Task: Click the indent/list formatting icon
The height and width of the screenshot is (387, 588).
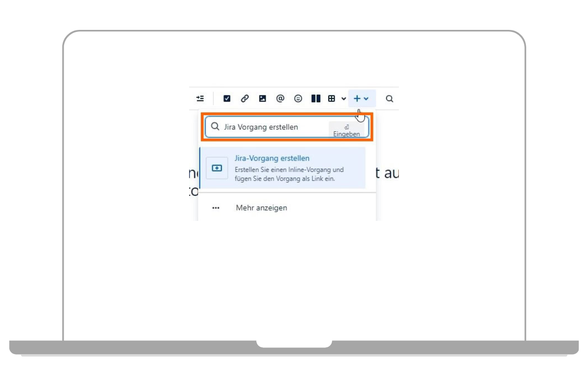Action: coord(199,98)
